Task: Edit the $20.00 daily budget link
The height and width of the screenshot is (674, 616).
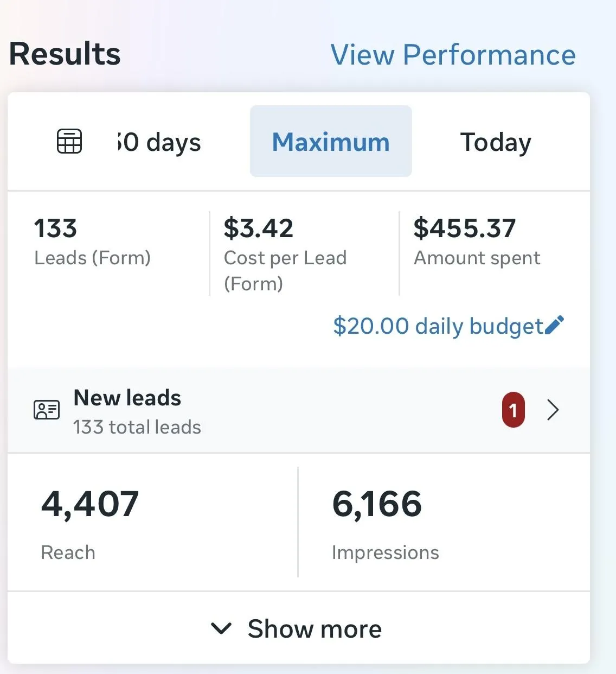Action: 438,326
